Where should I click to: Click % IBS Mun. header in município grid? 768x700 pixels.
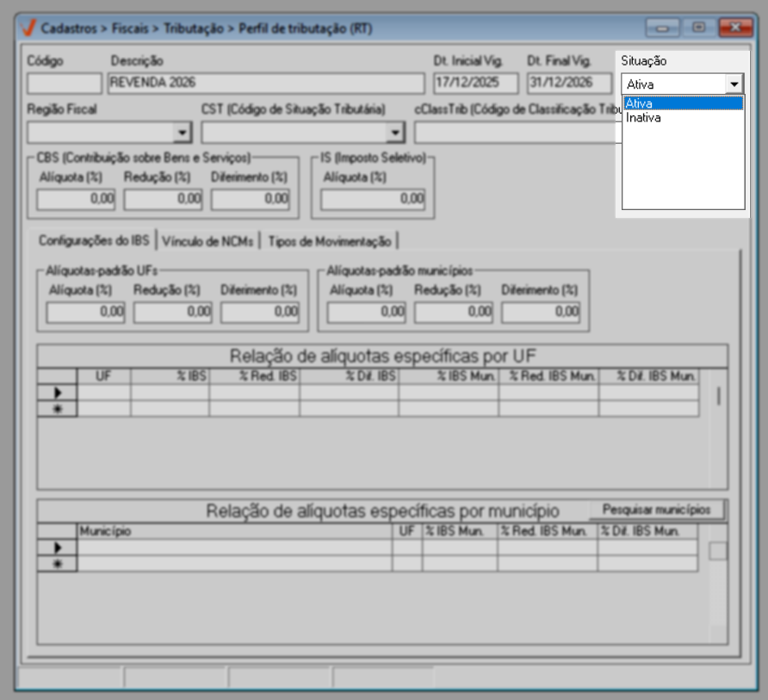[460, 531]
